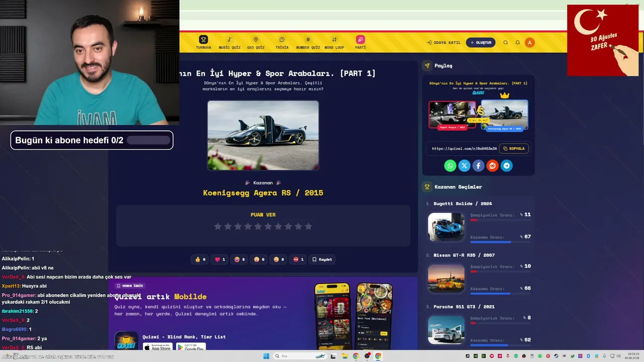Viewport: 644px width, 362px height.
Task: Click the Kaydet bookmark button
Action: [x=322, y=259]
